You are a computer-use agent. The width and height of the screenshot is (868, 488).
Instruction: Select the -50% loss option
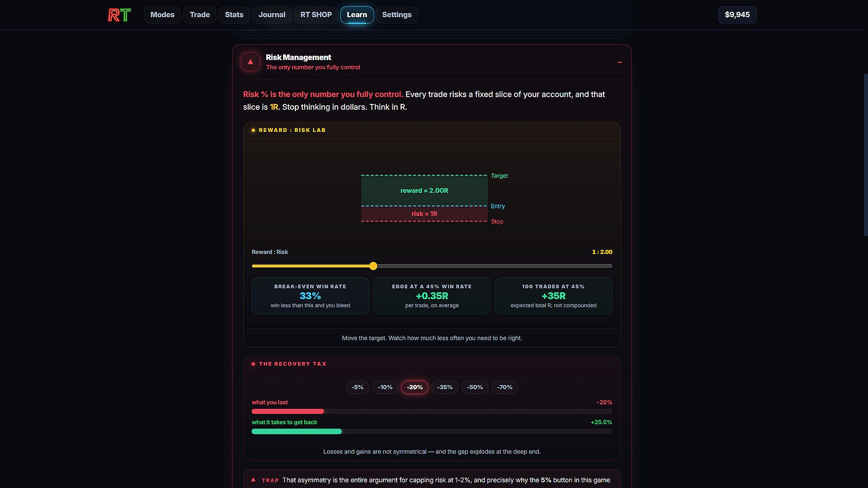[x=475, y=387]
